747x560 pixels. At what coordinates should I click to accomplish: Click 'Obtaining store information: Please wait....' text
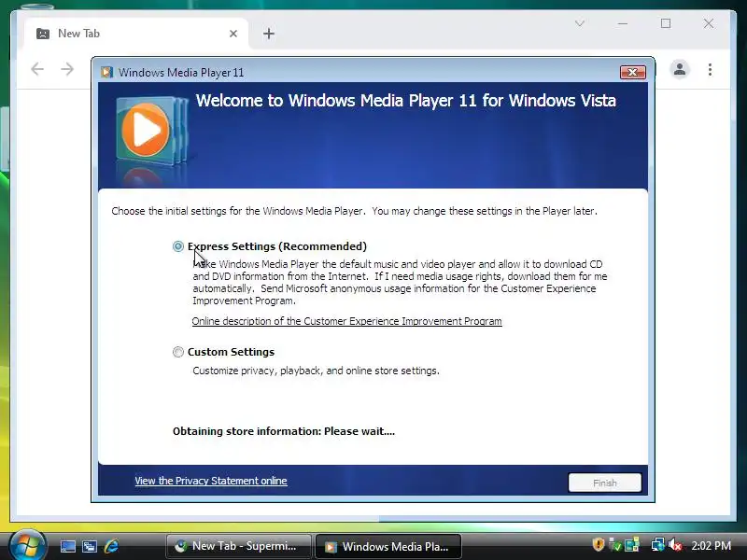284,431
